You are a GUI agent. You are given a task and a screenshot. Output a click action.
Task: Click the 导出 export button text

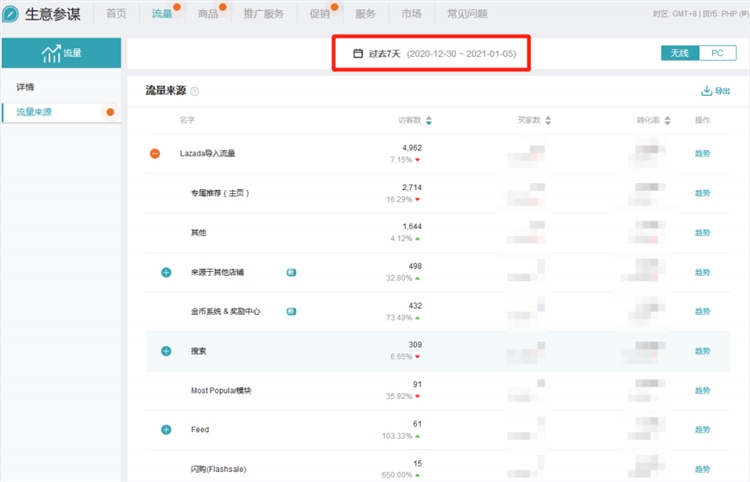click(722, 91)
